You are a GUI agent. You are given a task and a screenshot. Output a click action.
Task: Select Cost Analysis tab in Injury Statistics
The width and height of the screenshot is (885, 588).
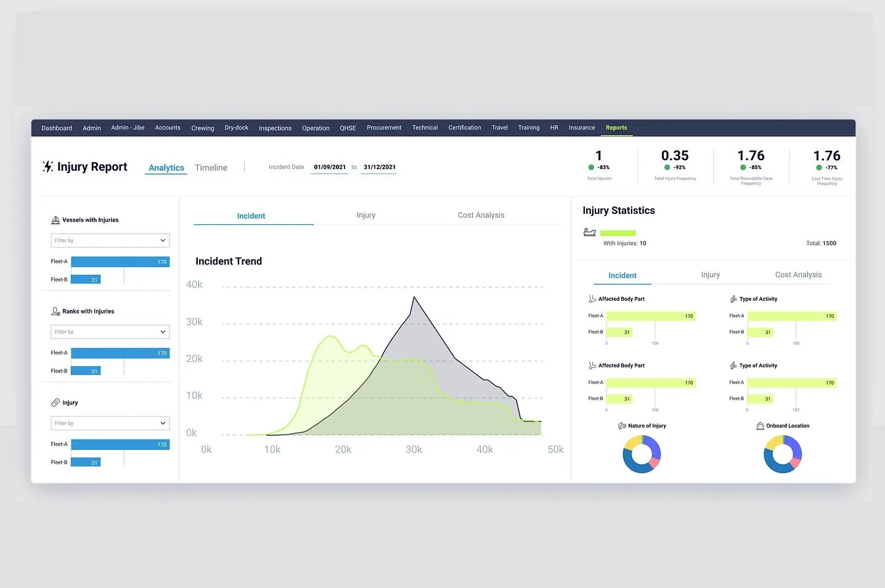(x=798, y=275)
